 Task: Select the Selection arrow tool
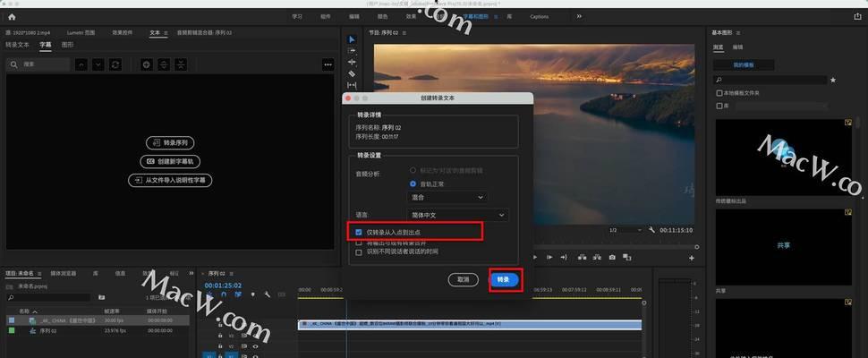pos(352,39)
